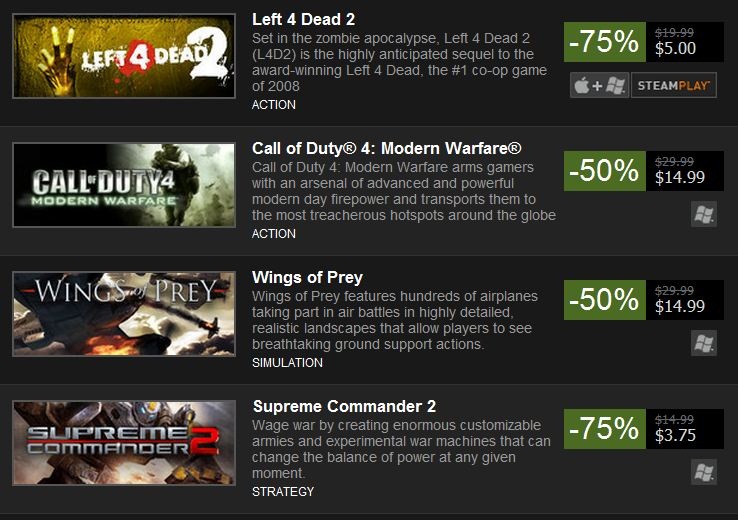
Task: Click the Wings of Prey title link
Action: (x=307, y=278)
